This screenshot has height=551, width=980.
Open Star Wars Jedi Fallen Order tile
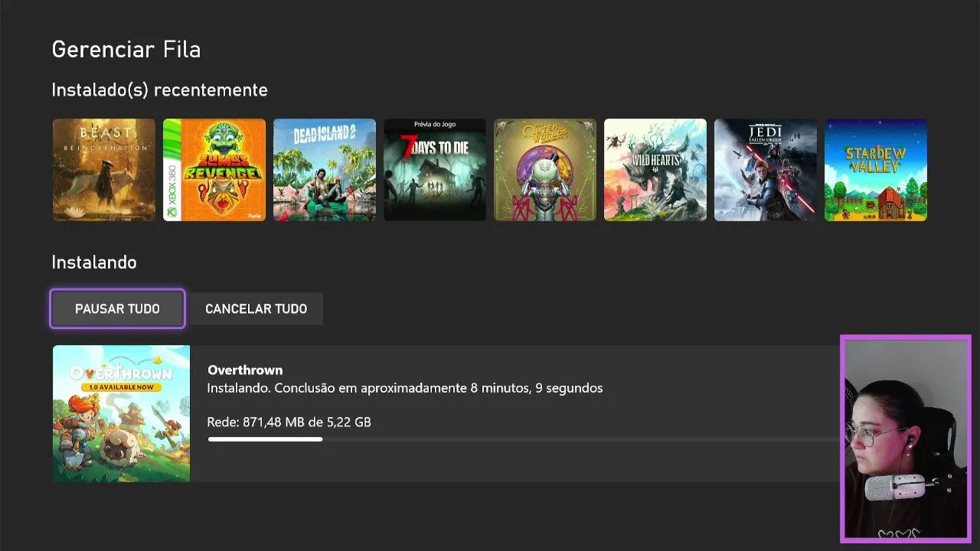point(766,170)
